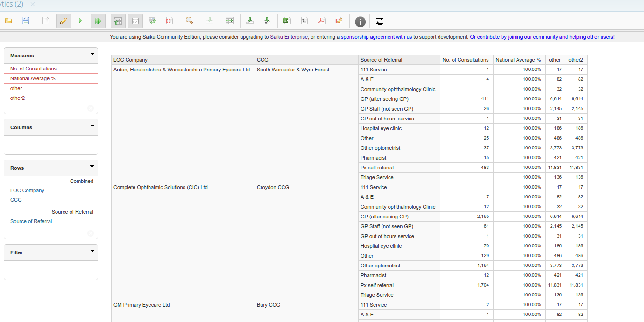The width and height of the screenshot is (644, 322).
Task: Click 'Source of Referral' table column header
Action: coord(399,60)
